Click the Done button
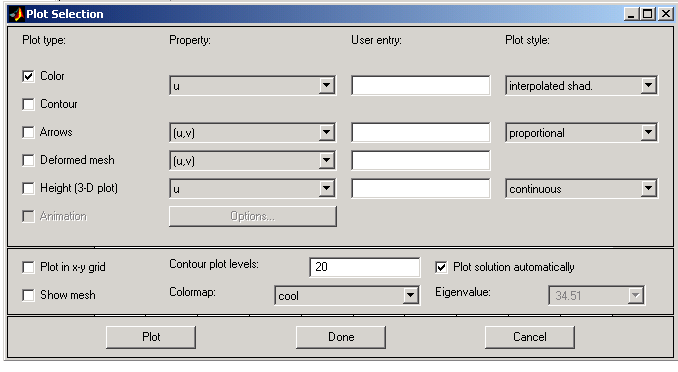This screenshot has height=372, width=678. pos(341,337)
